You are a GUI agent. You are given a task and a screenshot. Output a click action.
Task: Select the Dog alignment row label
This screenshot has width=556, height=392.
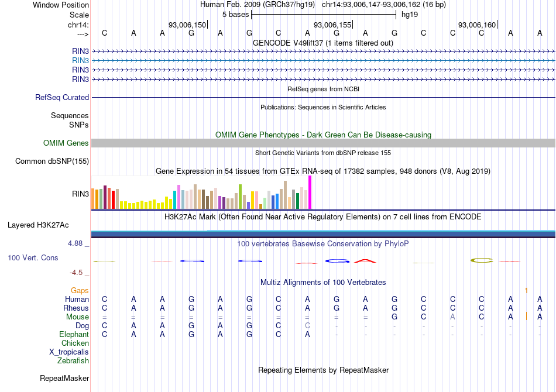[82, 326]
